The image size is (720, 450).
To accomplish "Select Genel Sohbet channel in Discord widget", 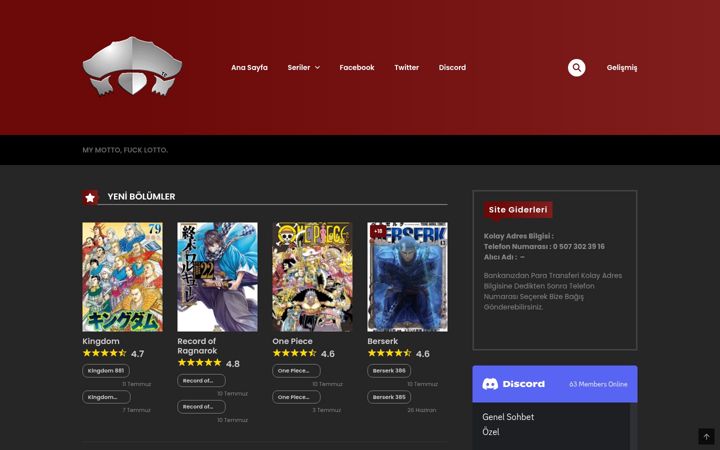I will 508,417.
